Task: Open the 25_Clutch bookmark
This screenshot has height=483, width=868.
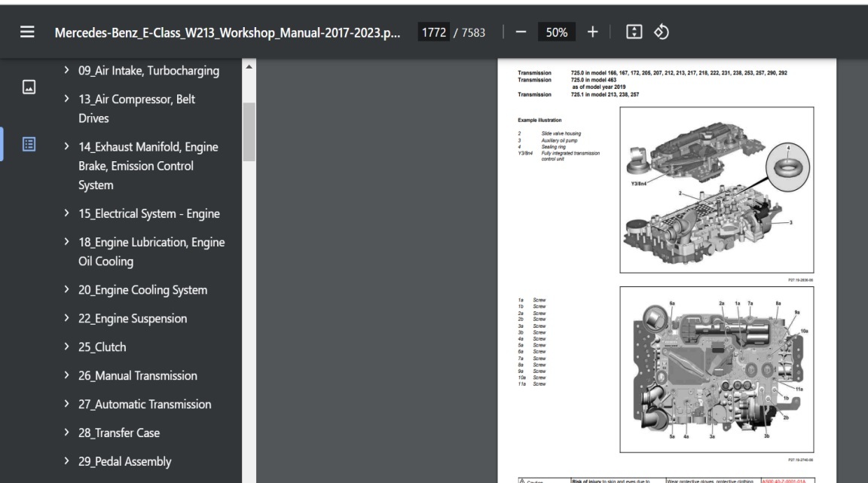Action: point(102,347)
